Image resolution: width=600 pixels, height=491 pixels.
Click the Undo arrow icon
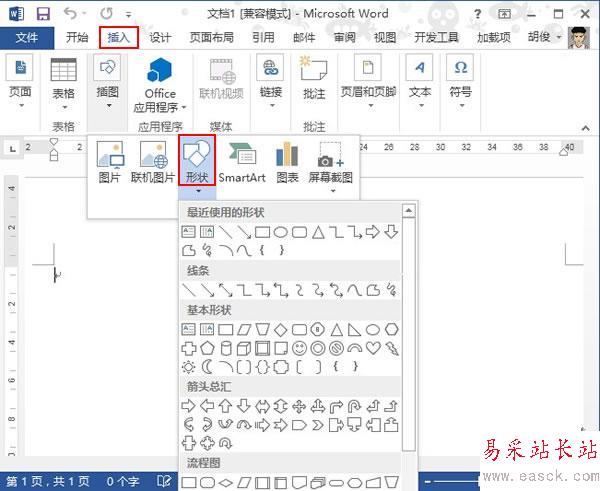[x=70, y=14]
